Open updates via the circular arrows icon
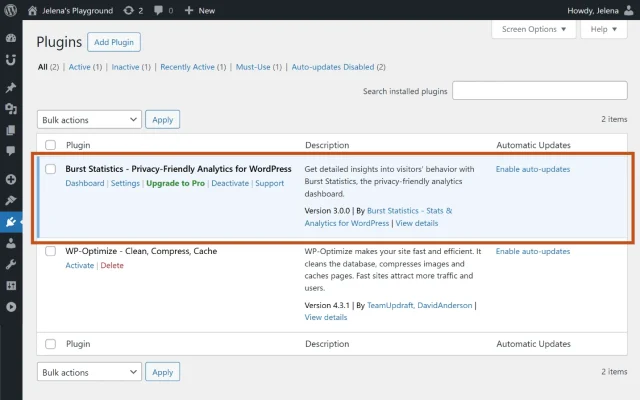This screenshot has height=400, width=640. (x=129, y=11)
